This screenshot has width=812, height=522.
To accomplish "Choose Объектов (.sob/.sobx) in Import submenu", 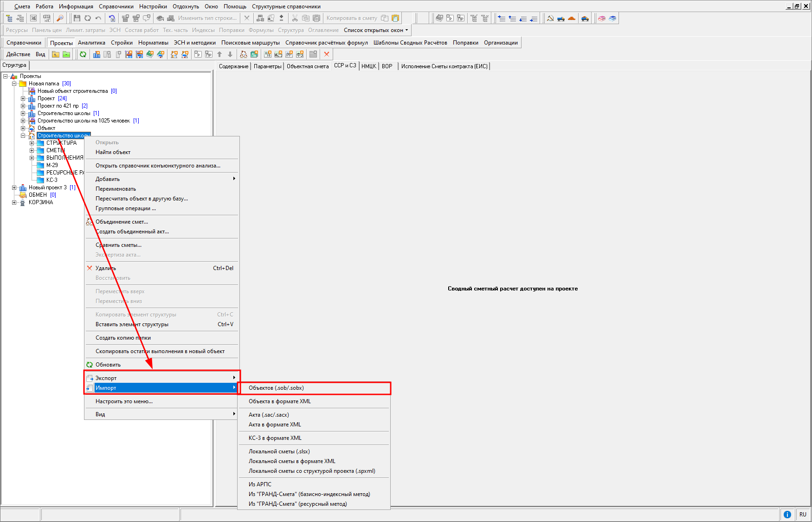I will click(x=276, y=388).
